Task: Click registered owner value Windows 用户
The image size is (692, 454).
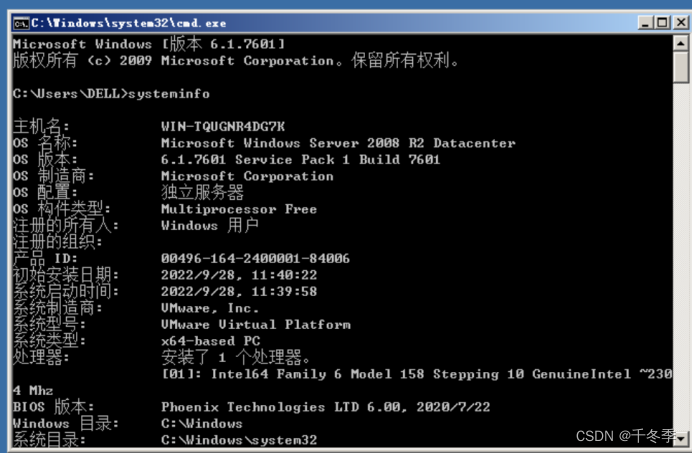Action: pyautogui.click(x=210, y=225)
